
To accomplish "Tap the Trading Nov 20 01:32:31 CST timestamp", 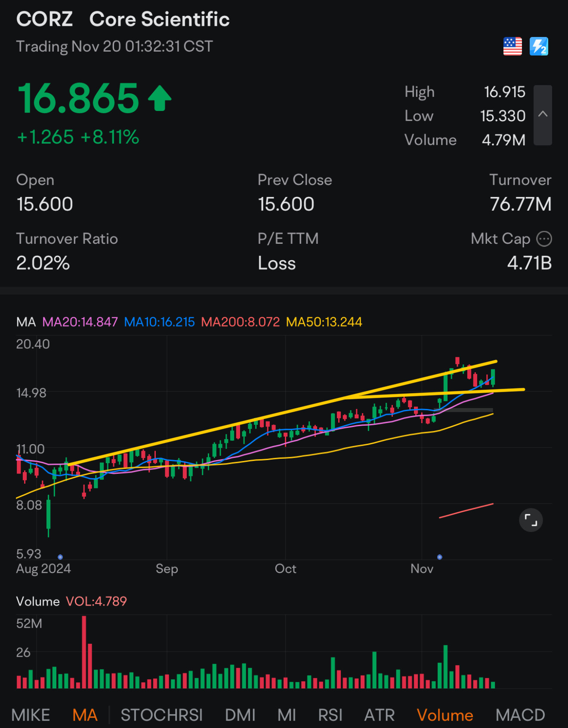I will tap(114, 46).
